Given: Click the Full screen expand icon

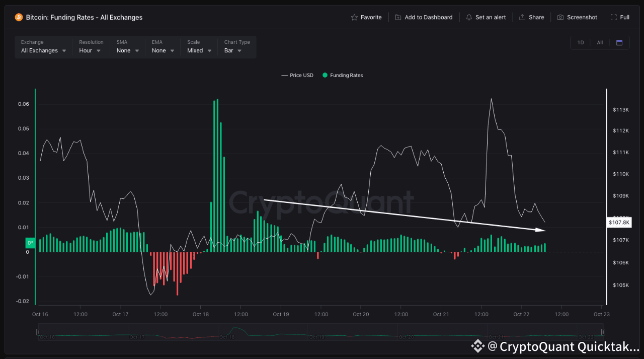Looking at the screenshot, I should click(613, 17).
